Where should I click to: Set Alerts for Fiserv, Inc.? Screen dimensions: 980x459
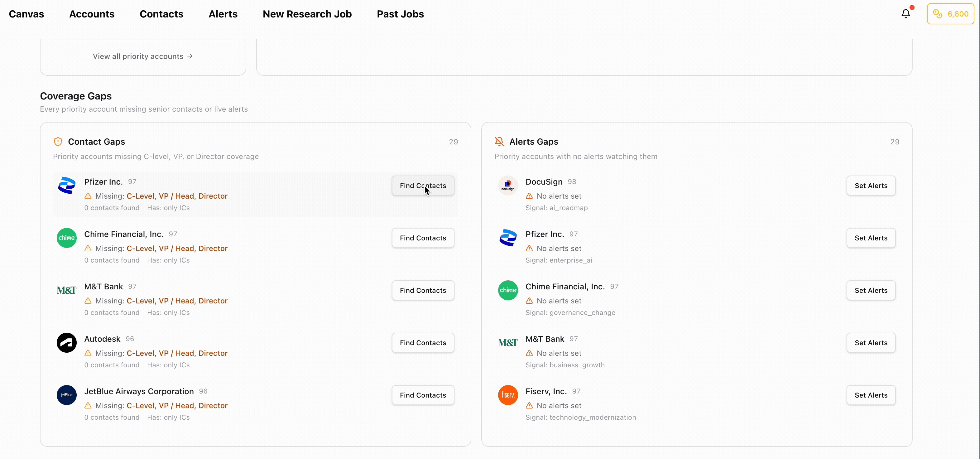[871, 395]
